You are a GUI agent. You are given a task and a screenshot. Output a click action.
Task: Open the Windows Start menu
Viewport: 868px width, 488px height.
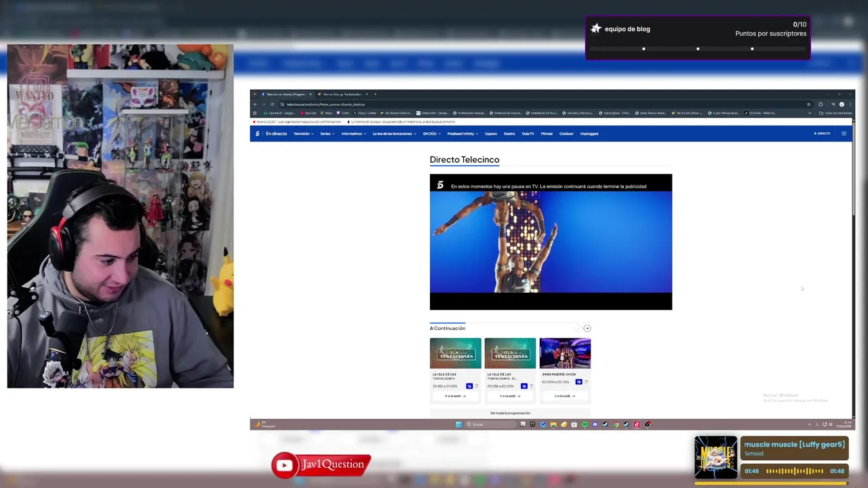(x=458, y=424)
